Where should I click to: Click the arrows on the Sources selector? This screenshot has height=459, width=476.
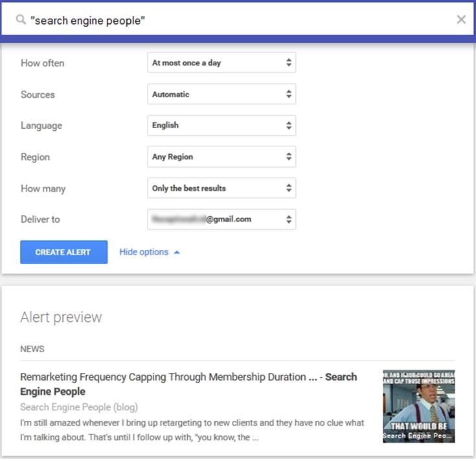coord(289,94)
